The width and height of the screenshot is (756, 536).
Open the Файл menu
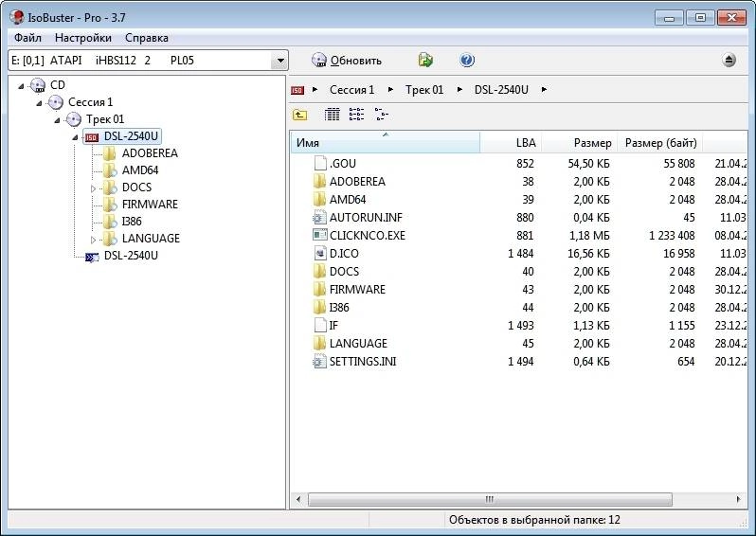27,38
